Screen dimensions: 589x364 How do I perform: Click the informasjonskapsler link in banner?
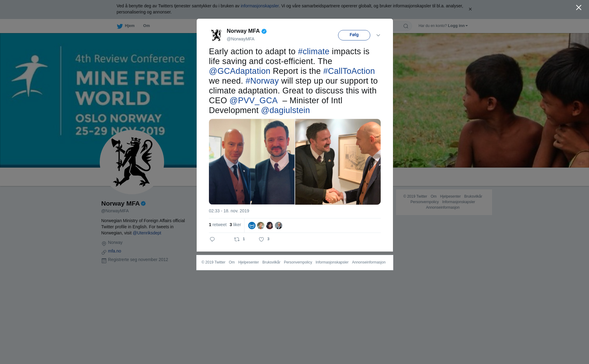click(260, 6)
